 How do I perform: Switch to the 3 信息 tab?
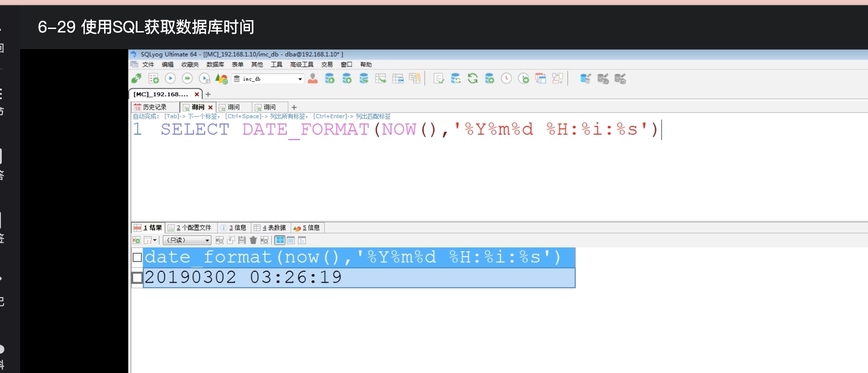click(234, 228)
